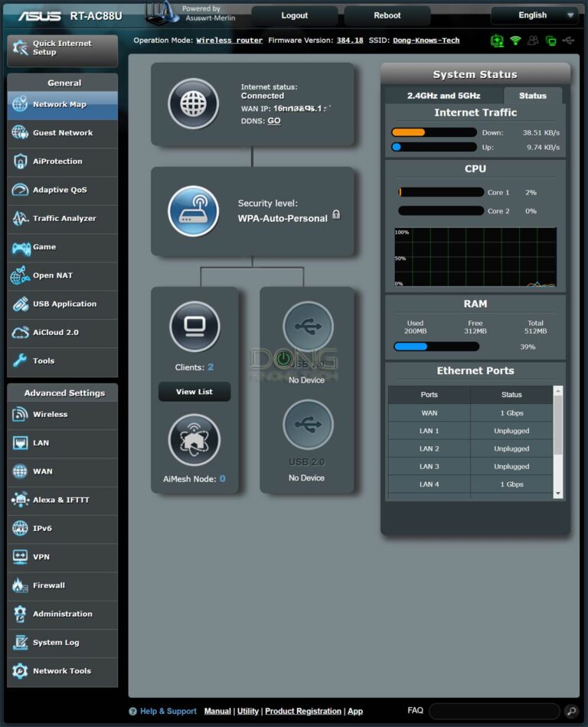Open the Dong-Knows-Tech SSID link
This screenshot has width=588, height=727.
coord(426,41)
